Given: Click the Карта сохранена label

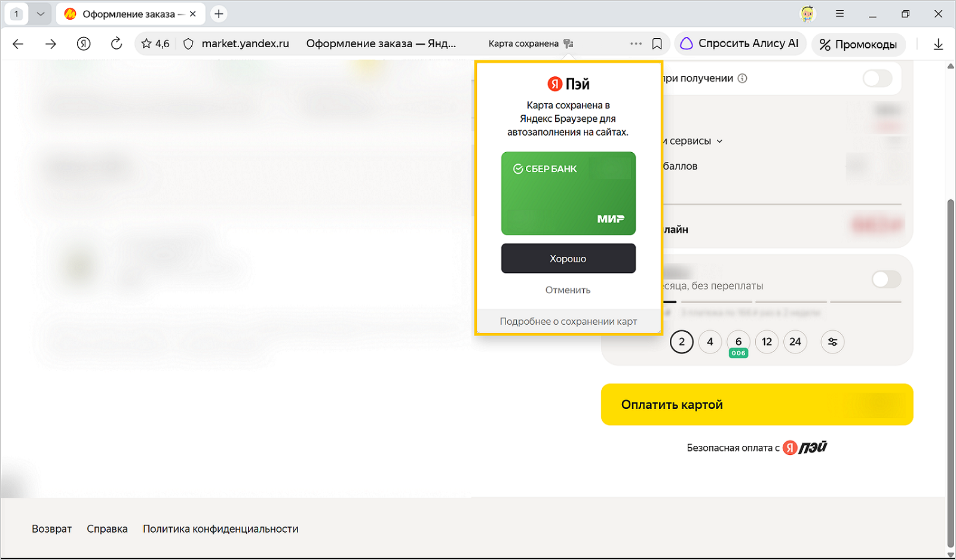Looking at the screenshot, I should click(x=523, y=44).
